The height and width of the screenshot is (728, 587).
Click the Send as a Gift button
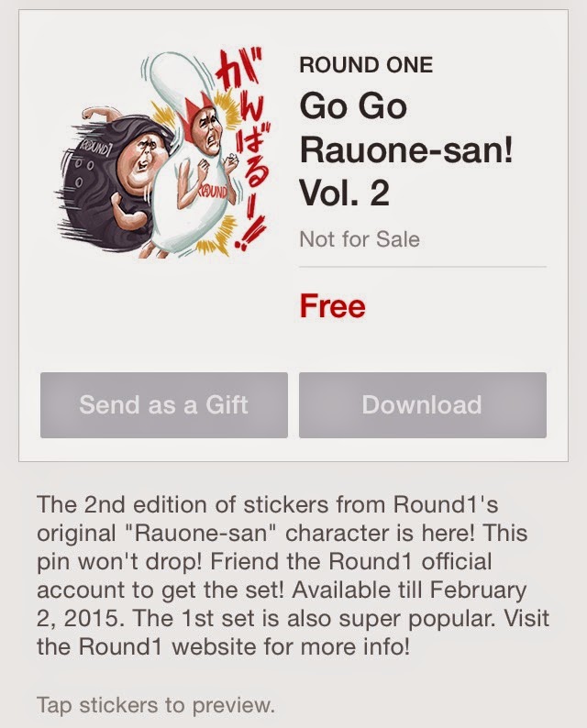pos(164,405)
